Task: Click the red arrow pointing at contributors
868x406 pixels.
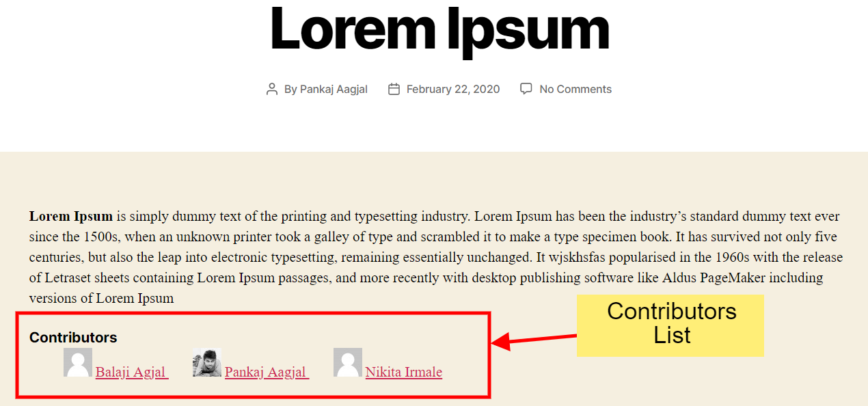Action: pos(534,340)
